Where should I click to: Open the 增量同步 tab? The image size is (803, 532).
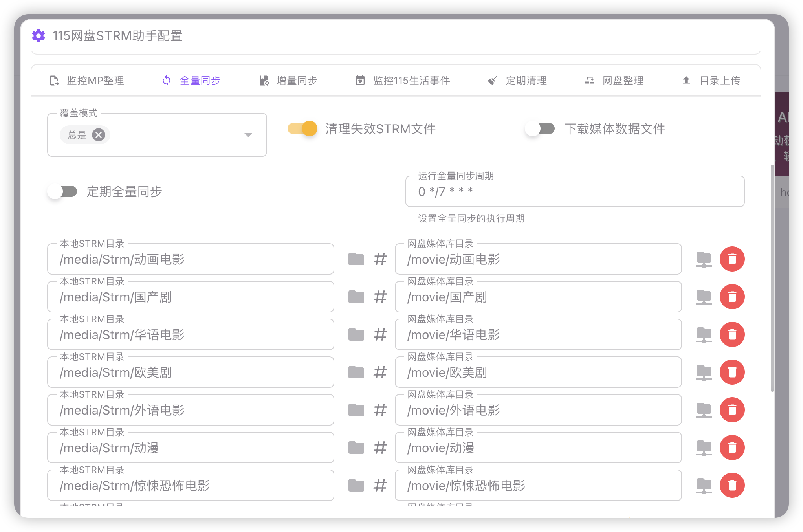pos(289,81)
